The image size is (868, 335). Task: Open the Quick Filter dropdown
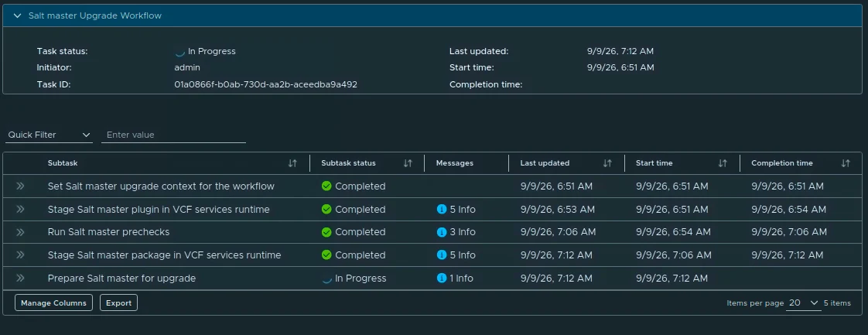(x=49, y=135)
